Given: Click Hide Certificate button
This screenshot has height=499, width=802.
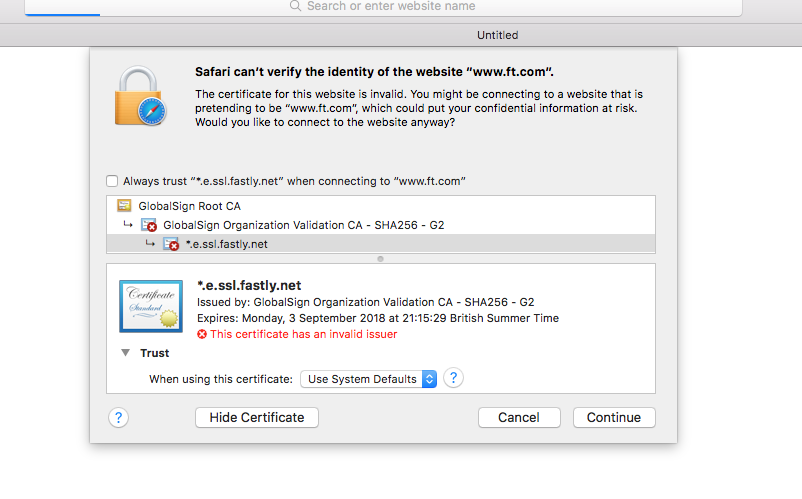Looking at the screenshot, I should pyautogui.click(x=257, y=417).
